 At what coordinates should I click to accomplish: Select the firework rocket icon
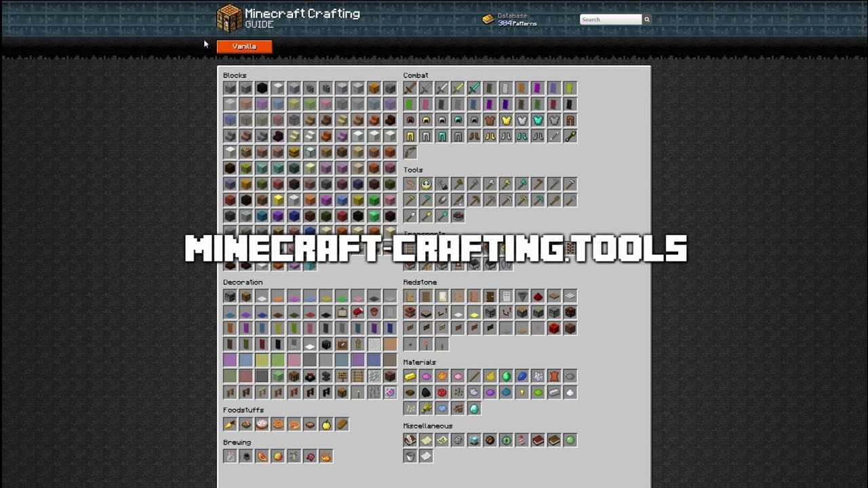pos(522,441)
